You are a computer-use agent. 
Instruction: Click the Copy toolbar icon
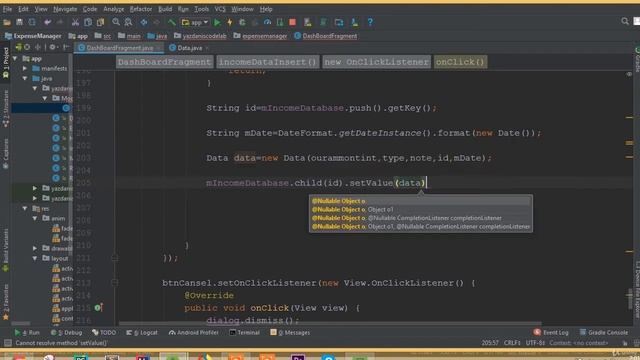click(x=88, y=22)
